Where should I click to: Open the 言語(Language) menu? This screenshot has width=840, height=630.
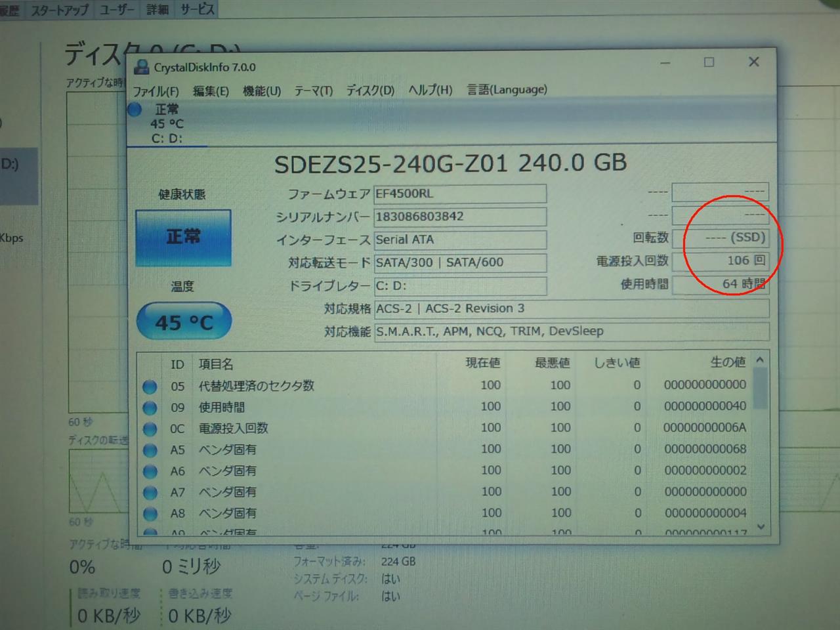tap(507, 89)
